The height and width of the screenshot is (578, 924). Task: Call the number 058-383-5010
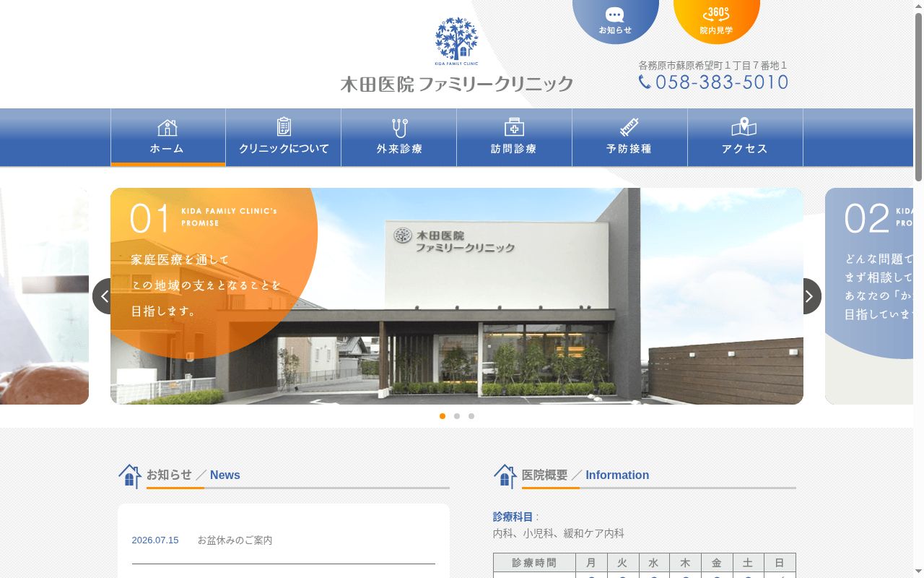[722, 82]
